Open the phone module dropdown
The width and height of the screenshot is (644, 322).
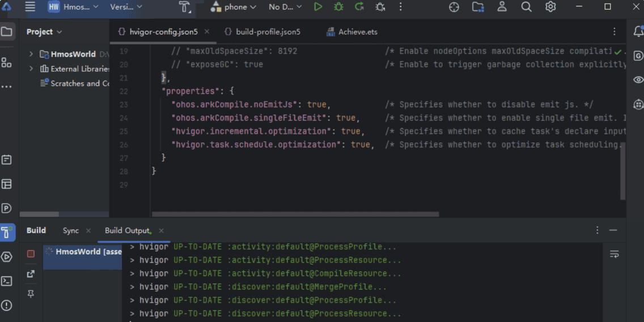(234, 7)
